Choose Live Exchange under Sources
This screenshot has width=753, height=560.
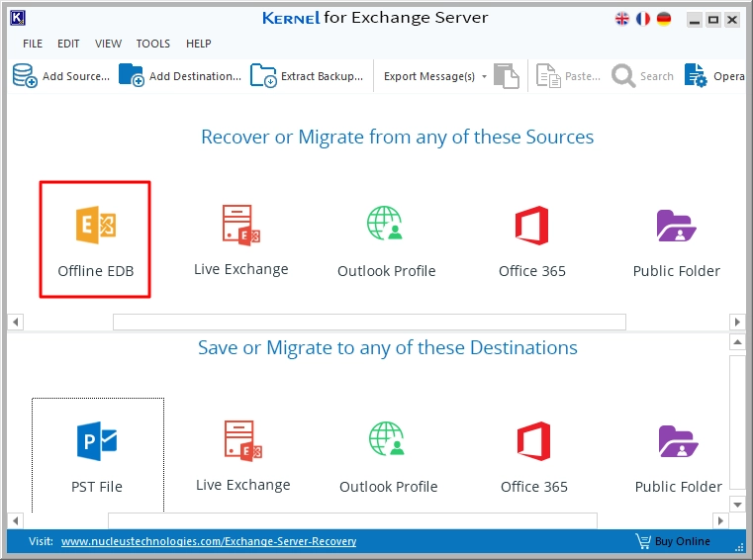(241, 240)
